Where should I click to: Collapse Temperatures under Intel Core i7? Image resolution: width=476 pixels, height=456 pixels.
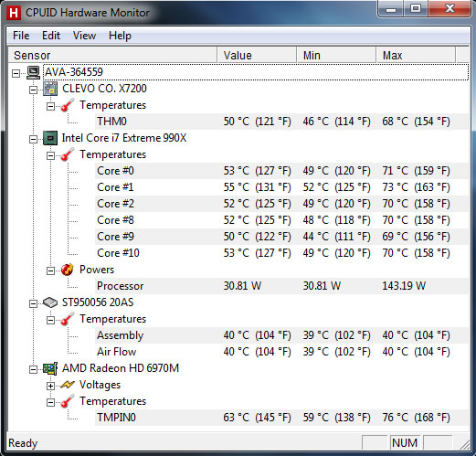point(50,155)
